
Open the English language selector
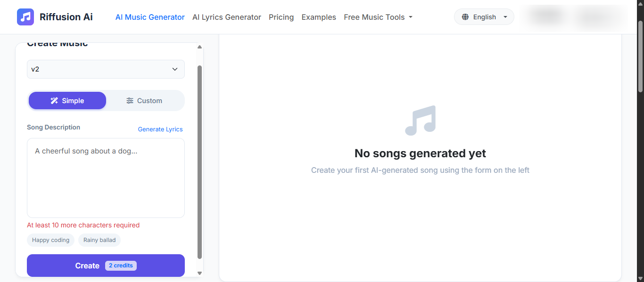tap(484, 17)
